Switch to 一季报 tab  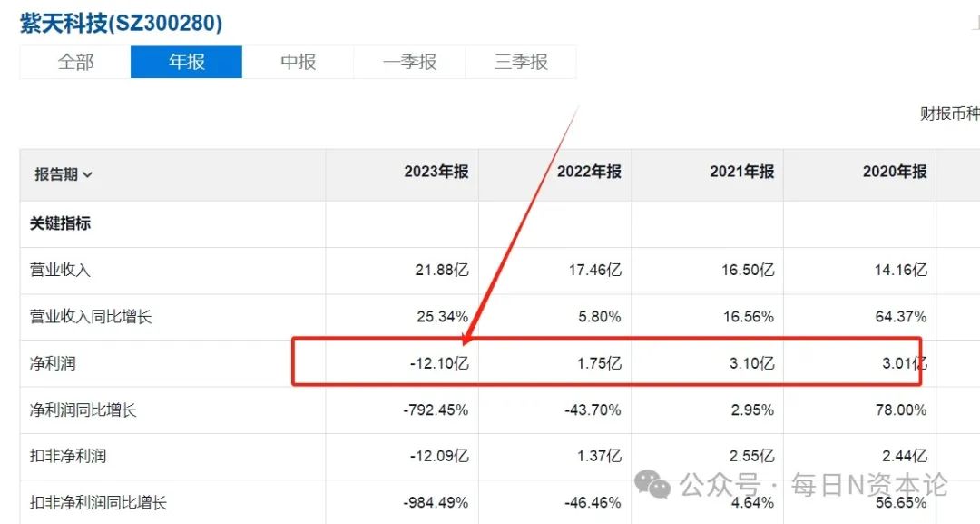pyautogui.click(x=409, y=62)
